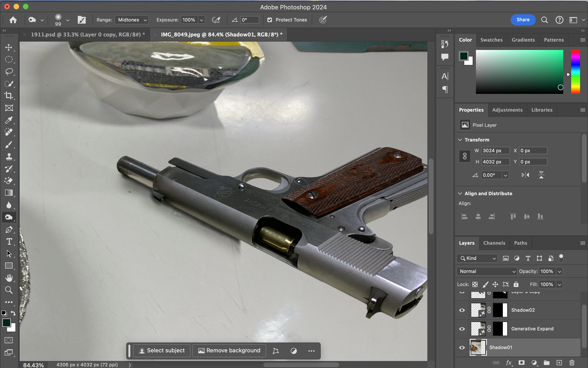Select the Clone Stamp tool

pyautogui.click(x=9, y=156)
